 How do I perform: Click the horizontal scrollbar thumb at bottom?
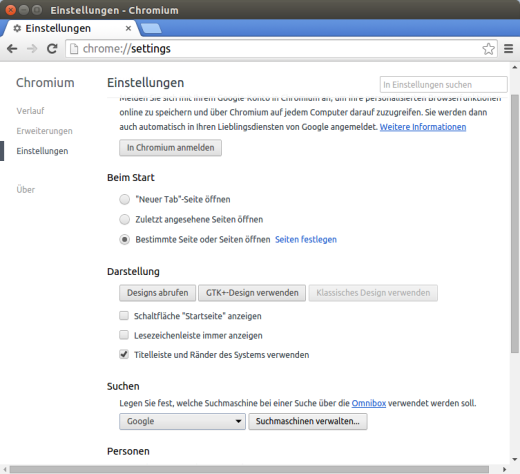click(x=249, y=469)
